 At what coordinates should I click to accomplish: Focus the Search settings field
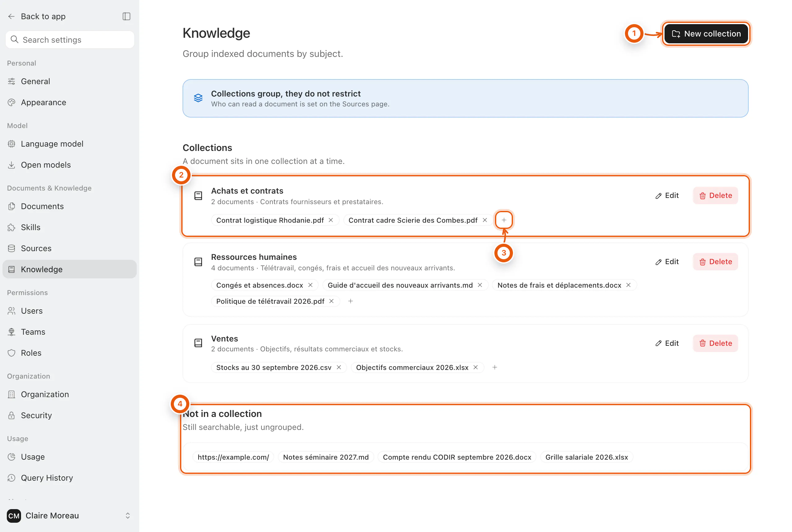[x=70, y=40]
